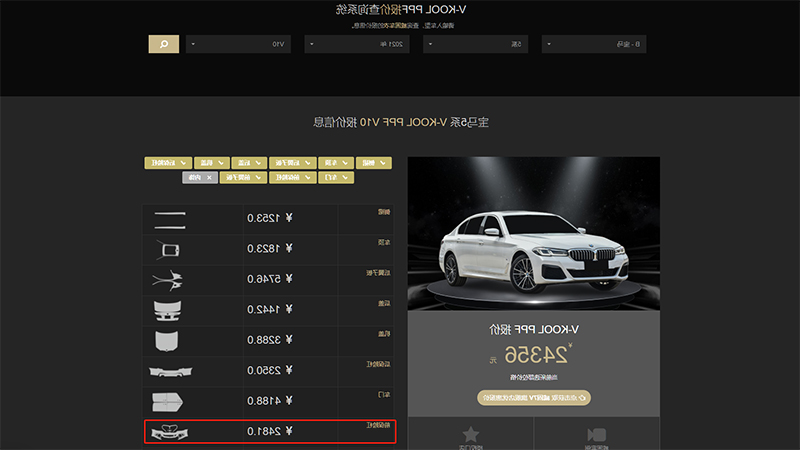Click the roof film shape icon
800x450 pixels.
click(x=168, y=249)
